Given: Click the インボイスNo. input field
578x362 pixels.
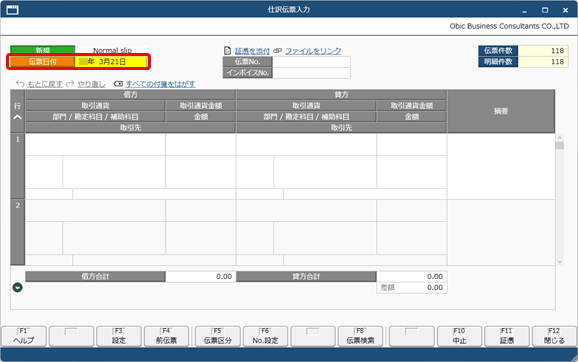Looking at the screenshot, I should [311, 73].
